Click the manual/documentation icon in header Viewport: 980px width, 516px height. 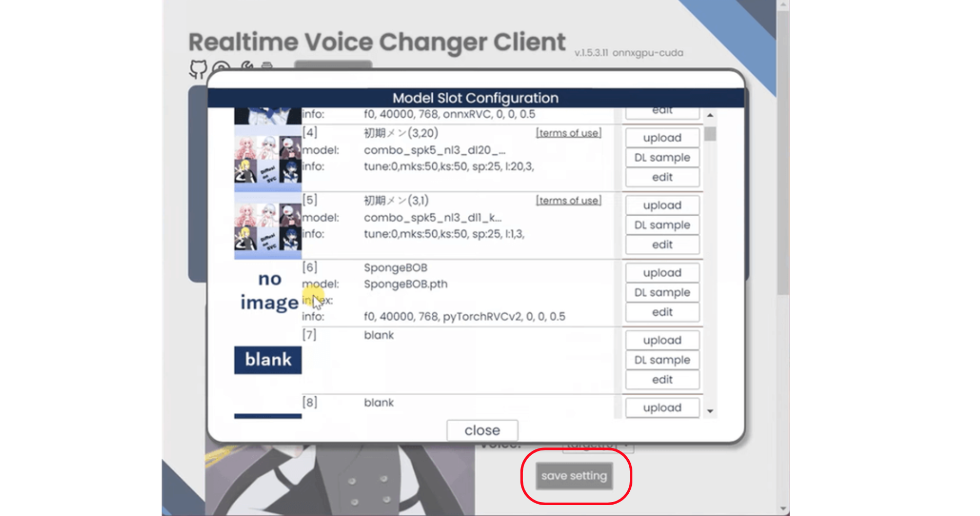click(221, 67)
